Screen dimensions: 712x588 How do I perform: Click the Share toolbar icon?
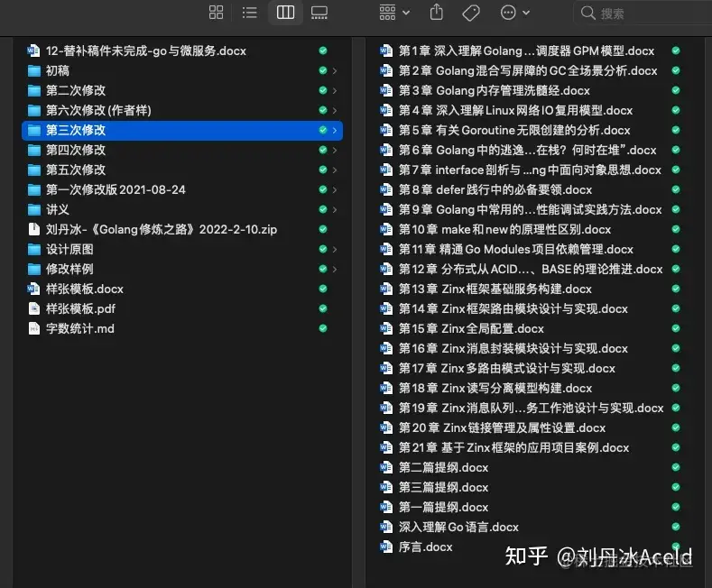(x=437, y=13)
